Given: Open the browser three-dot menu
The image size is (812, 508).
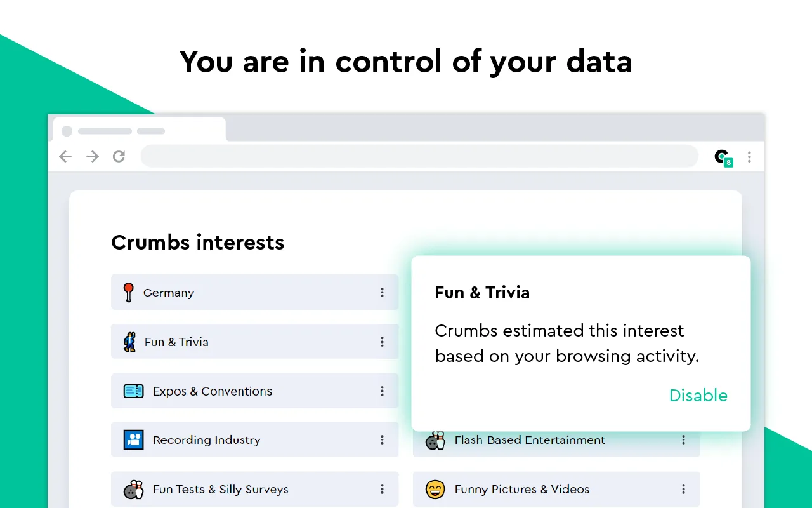Looking at the screenshot, I should (x=749, y=157).
